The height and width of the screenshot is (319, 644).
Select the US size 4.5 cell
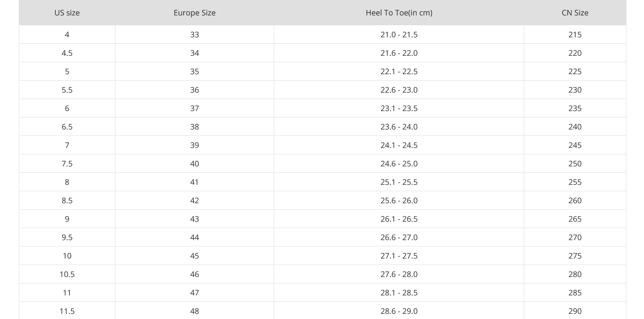coord(67,53)
